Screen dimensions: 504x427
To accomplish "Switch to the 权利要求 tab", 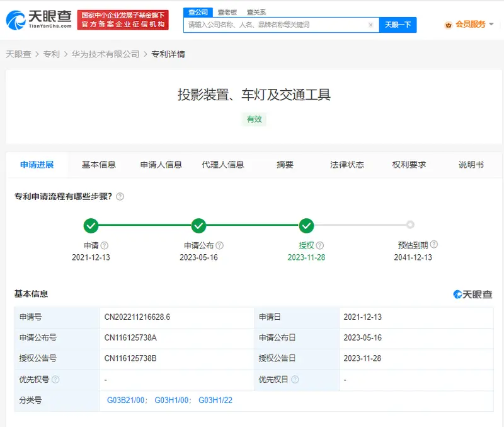I will (409, 165).
